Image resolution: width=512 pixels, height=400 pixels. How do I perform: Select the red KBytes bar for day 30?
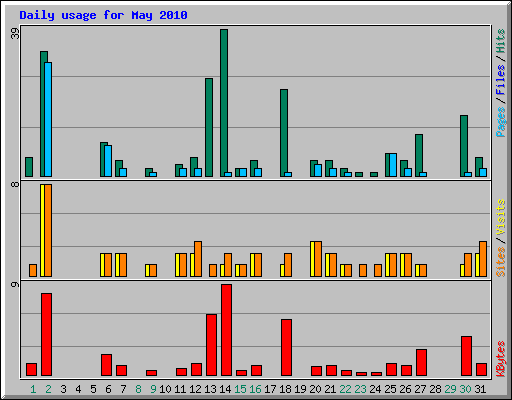466,356
